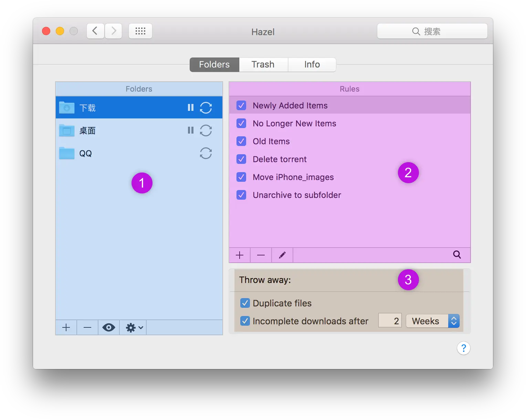The height and width of the screenshot is (420, 526).
Task: Search rules with the magnifier icon
Action: click(457, 254)
